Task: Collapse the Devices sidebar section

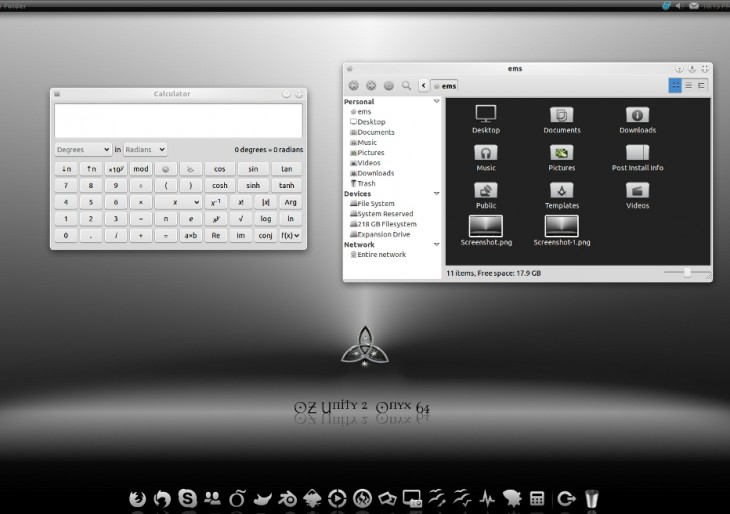Action: (x=436, y=194)
